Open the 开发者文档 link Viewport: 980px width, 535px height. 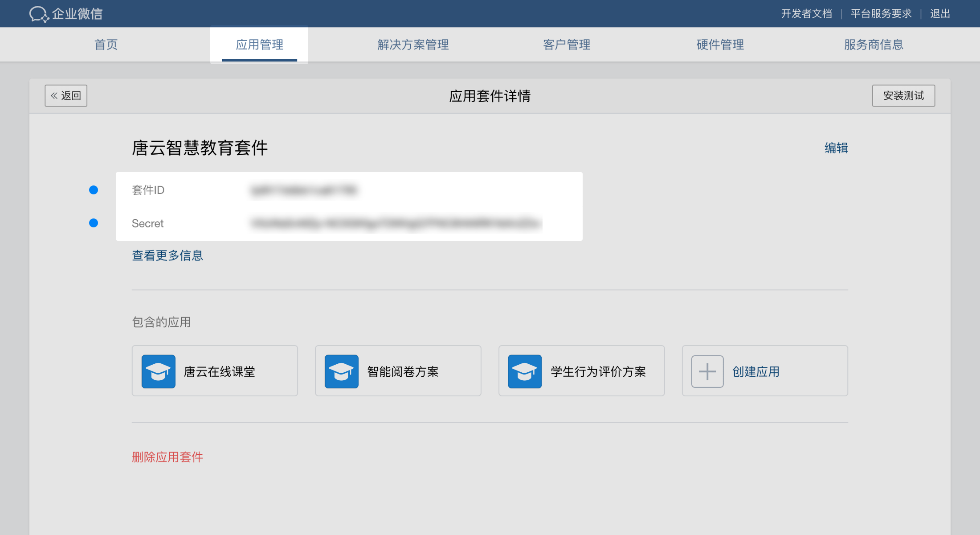tap(807, 14)
